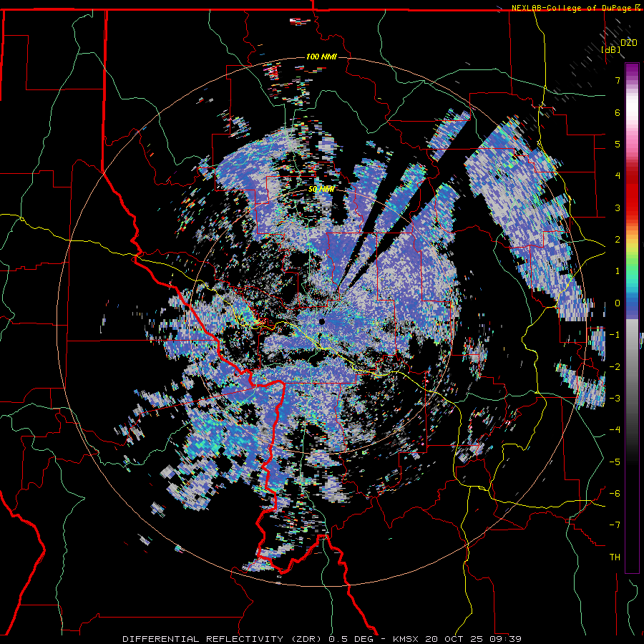Click the -7 value on the color scale
Screen dimensions: 644x644
tap(615, 525)
